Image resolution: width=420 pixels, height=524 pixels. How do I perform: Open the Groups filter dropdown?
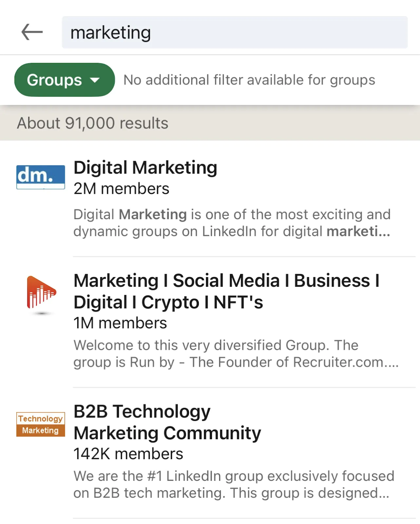coord(65,80)
